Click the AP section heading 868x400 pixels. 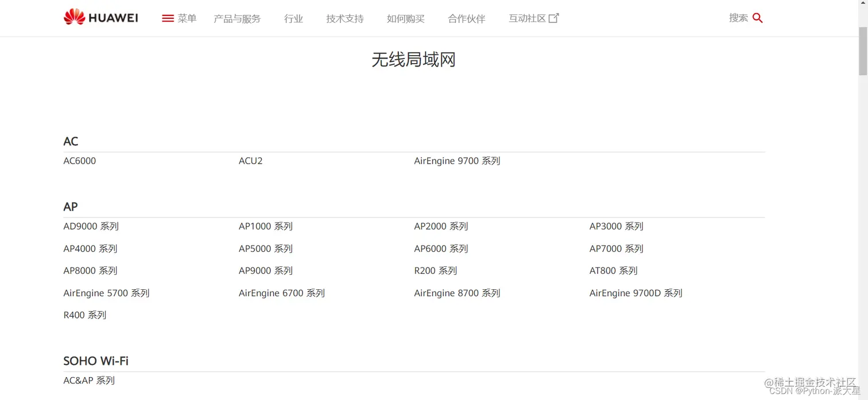(x=71, y=207)
